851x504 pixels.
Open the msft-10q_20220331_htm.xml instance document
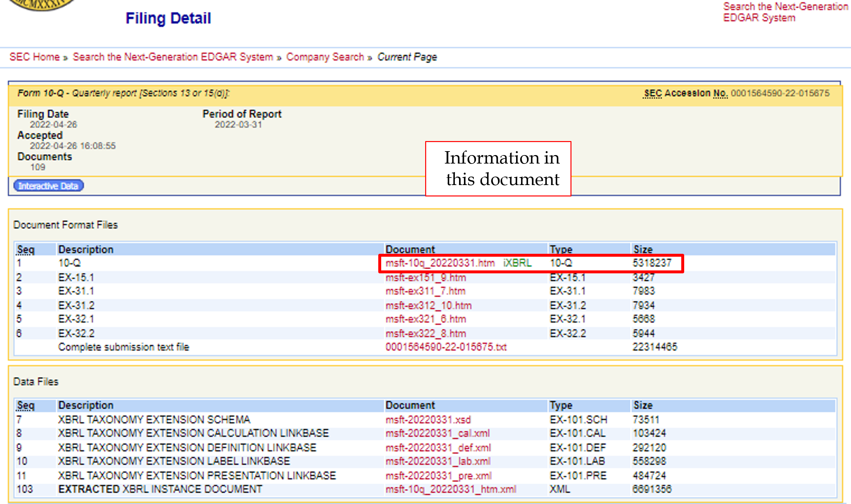tap(451, 489)
